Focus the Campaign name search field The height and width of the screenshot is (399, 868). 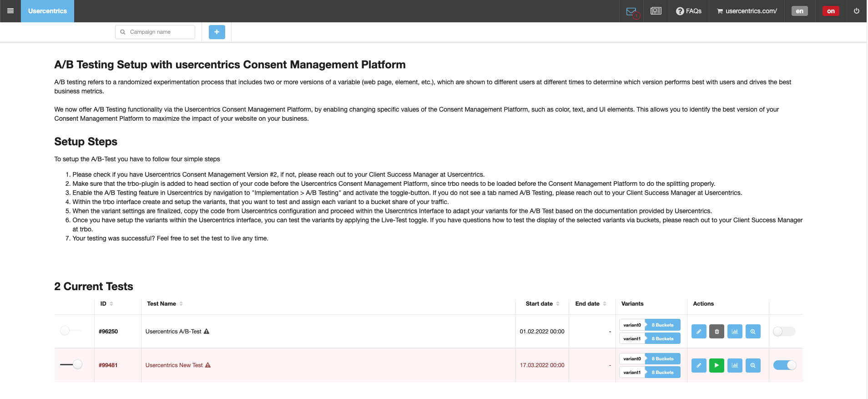(155, 32)
